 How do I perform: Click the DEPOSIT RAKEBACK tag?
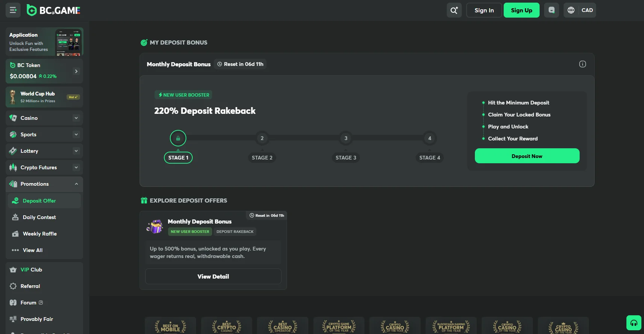(235, 231)
